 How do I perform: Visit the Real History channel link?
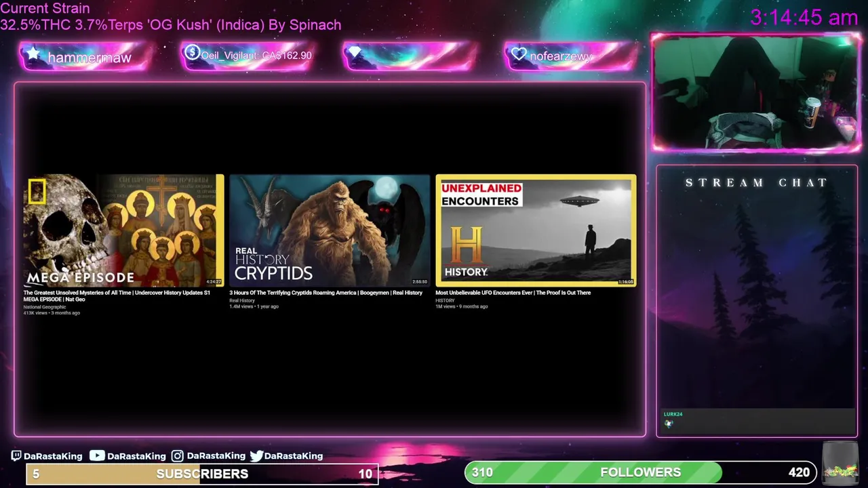coord(242,300)
